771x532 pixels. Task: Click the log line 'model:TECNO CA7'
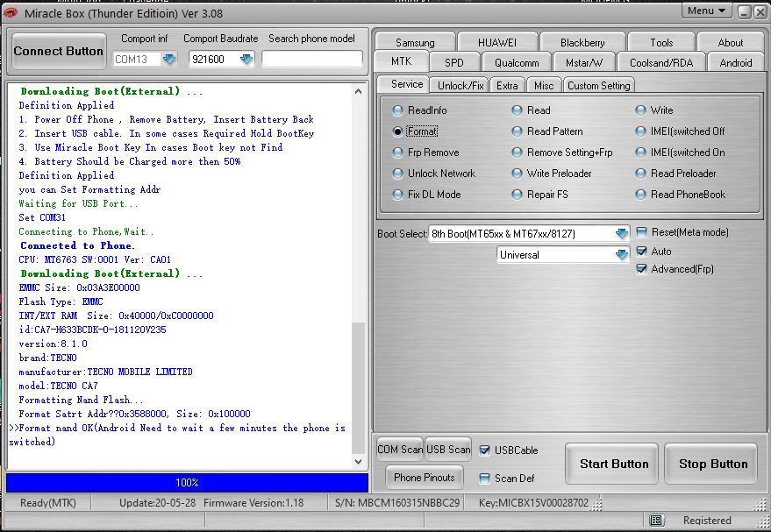point(58,386)
